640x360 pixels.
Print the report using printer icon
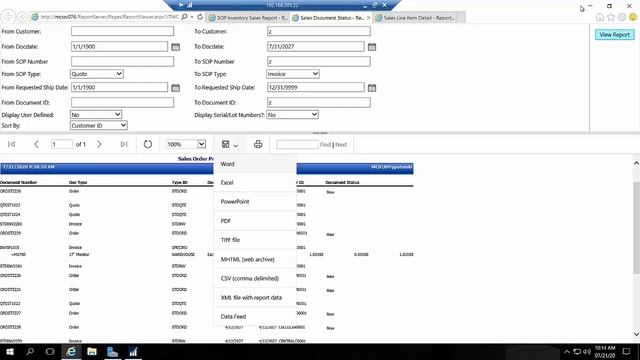click(x=258, y=144)
